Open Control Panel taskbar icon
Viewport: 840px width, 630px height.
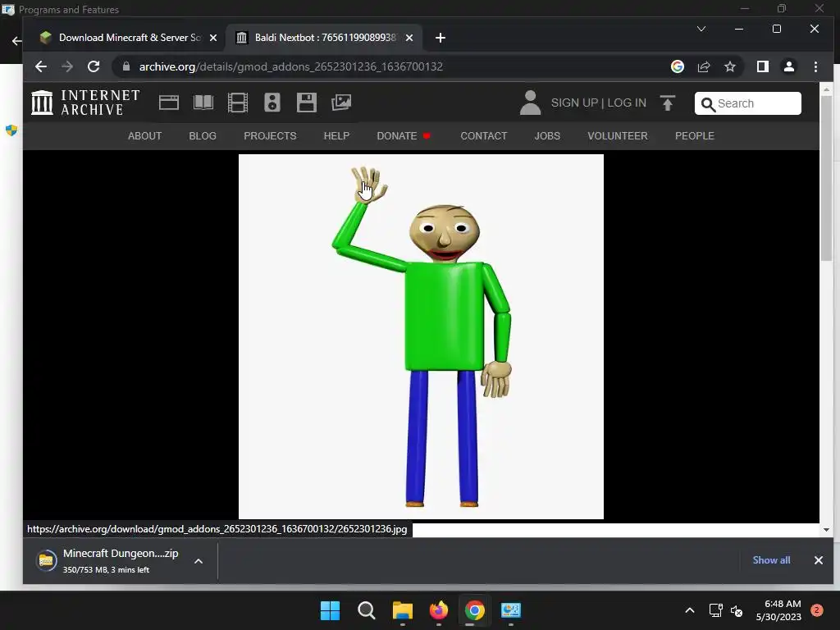click(x=511, y=610)
